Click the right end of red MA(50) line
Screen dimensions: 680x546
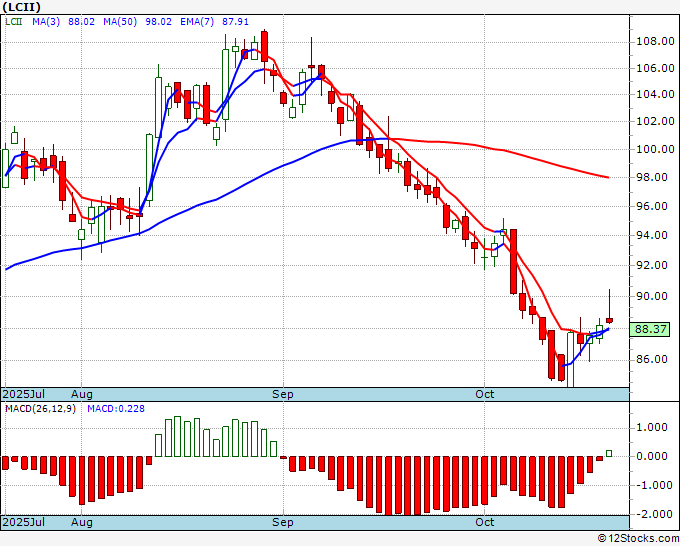coord(608,177)
